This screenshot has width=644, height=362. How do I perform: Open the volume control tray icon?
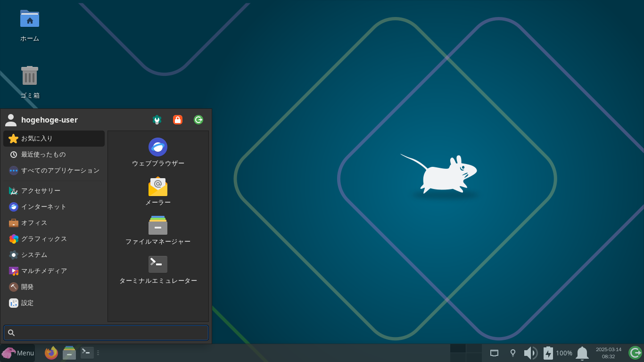pos(531,353)
